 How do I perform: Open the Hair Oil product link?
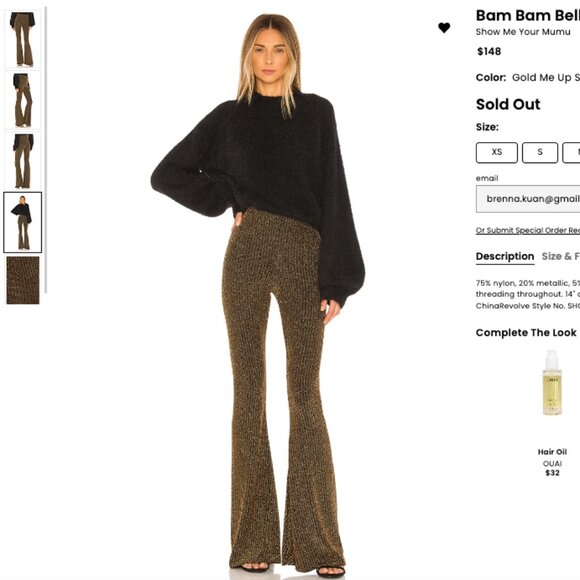[x=552, y=452]
